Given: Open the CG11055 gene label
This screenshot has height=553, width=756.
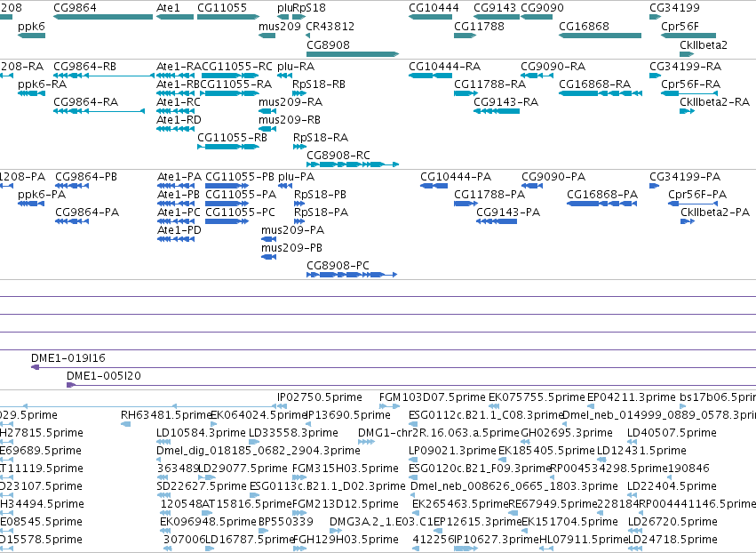Looking at the screenshot, I should [x=222, y=8].
